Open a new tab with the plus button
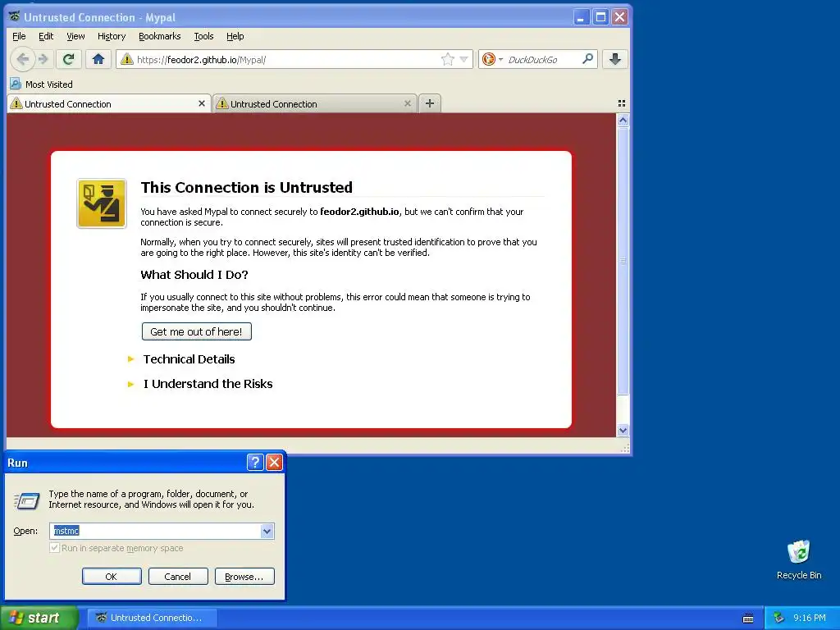 430,103
